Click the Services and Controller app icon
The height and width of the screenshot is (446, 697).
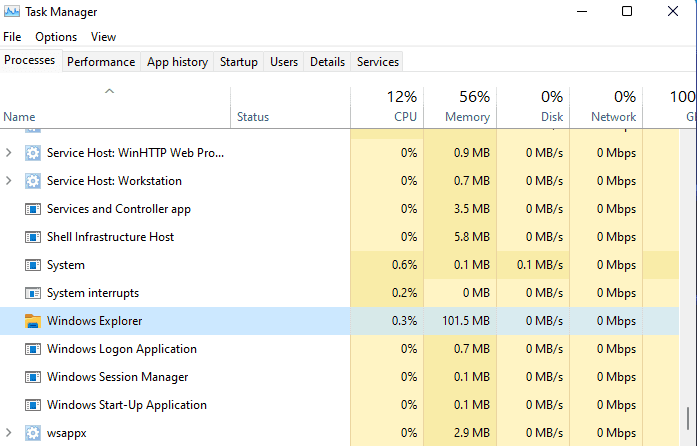point(32,209)
